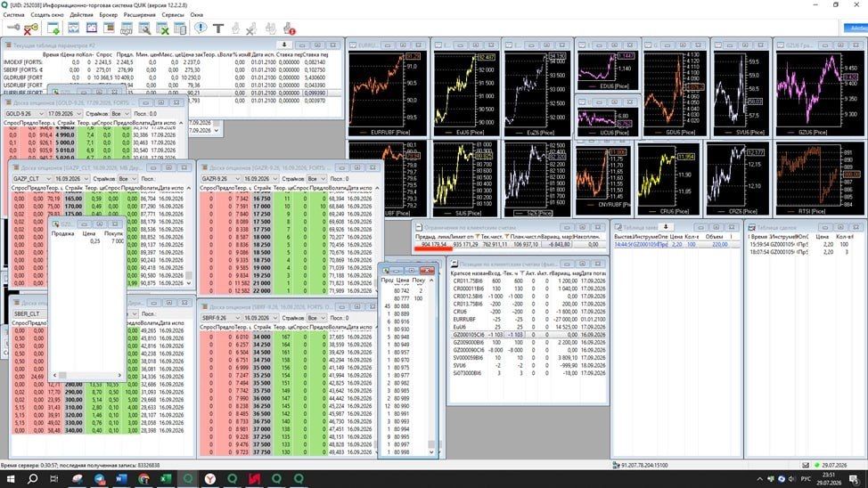Open the Страйков Все dropdown in GOLD board

120,113
